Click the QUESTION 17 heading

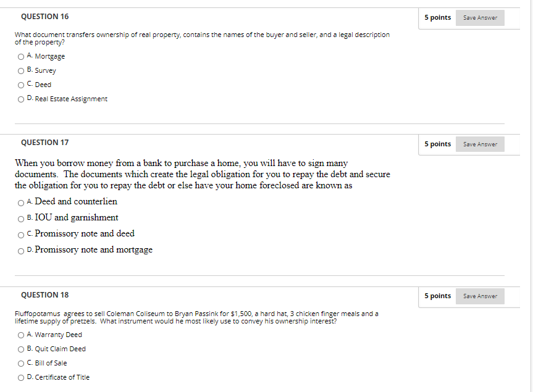click(x=45, y=143)
